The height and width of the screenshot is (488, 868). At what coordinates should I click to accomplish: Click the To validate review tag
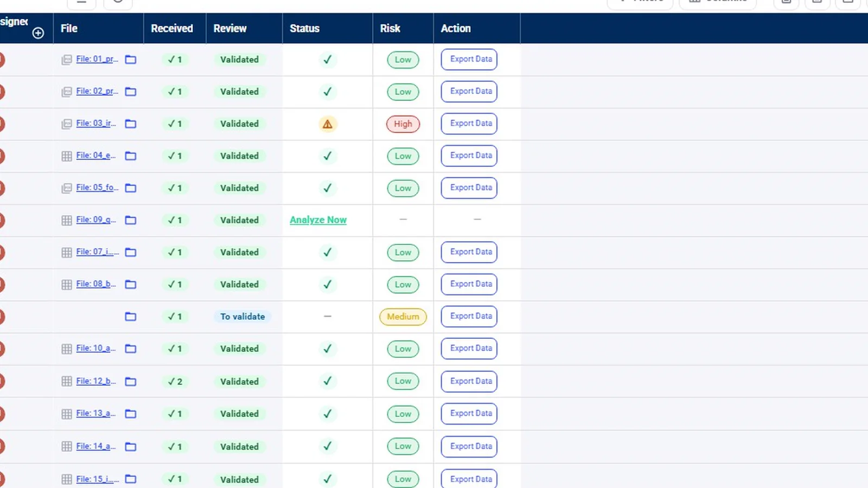click(x=242, y=317)
